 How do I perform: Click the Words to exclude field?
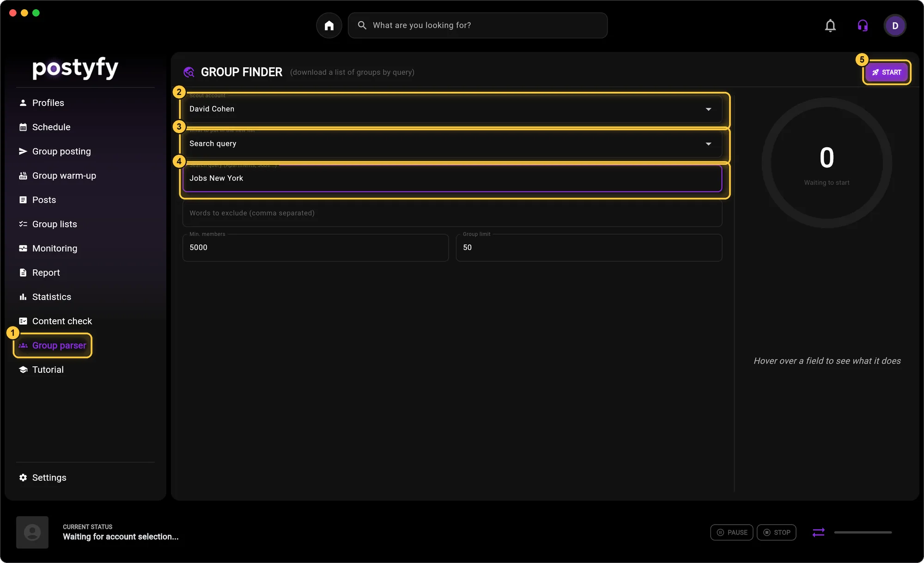click(452, 213)
